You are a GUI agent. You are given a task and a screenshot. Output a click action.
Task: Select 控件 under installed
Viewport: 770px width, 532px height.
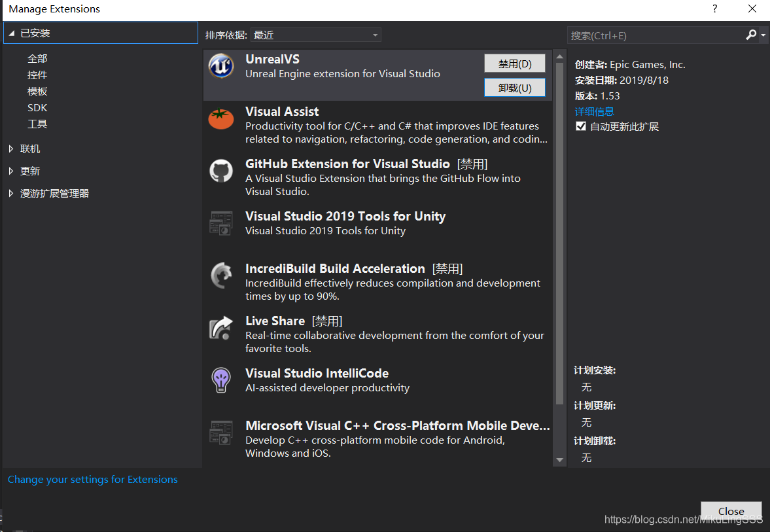(x=37, y=75)
